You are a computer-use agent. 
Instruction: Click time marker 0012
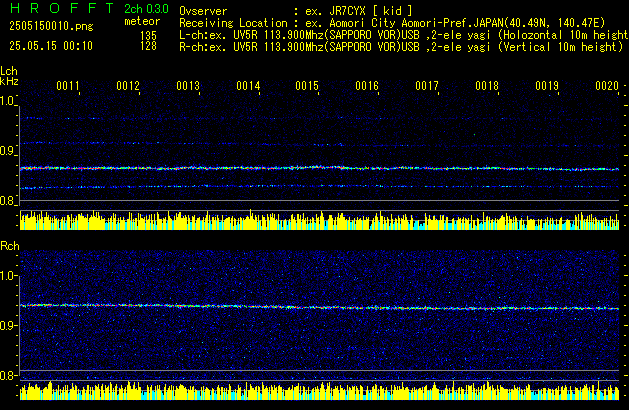[x=128, y=86]
